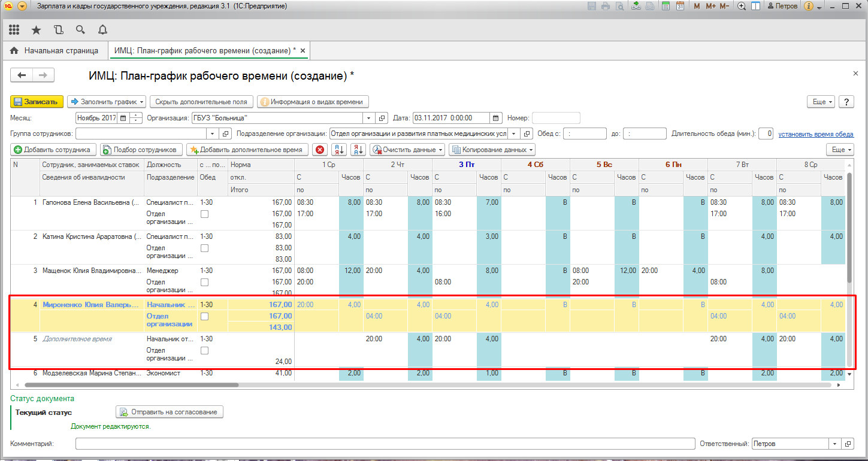868x461 pixels.
Task: Open the calendar icon in title bar
Action: (x=680, y=7)
